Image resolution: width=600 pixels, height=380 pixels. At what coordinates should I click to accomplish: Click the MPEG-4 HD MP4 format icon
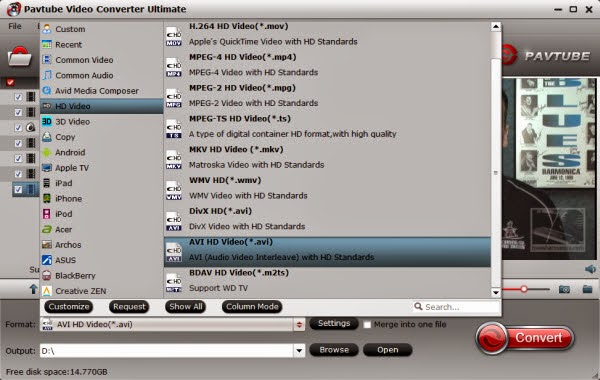(174, 67)
